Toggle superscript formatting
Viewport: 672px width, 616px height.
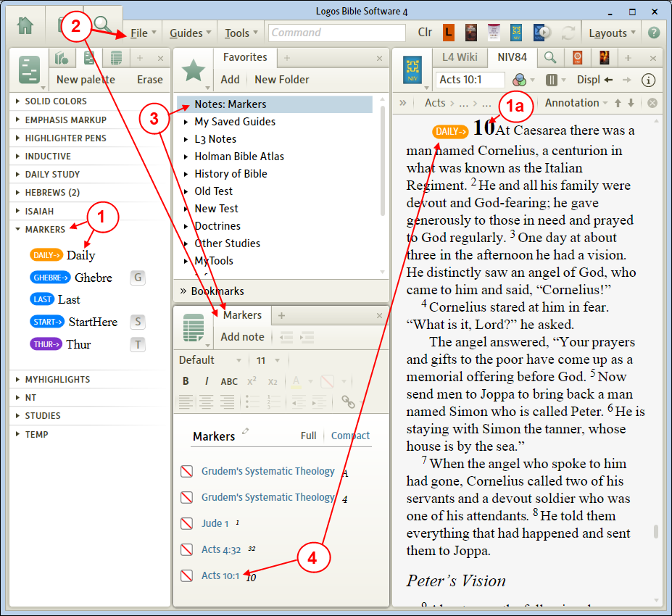pos(252,380)
